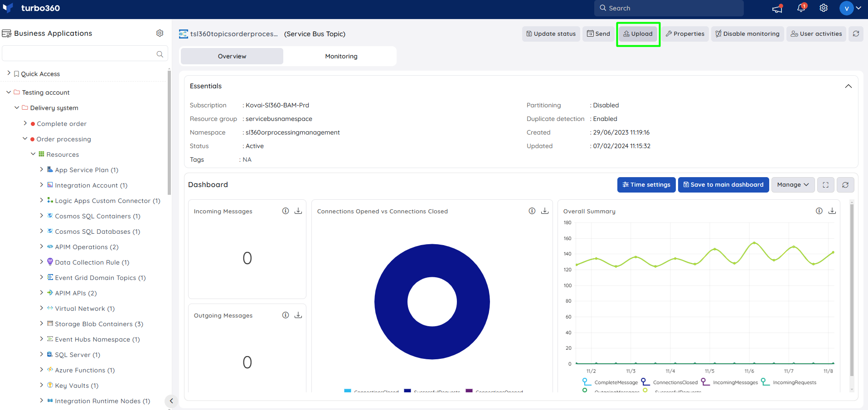Toggle IncomingRequests legend series
This screenshot has height=410, width=868.
pyautogui.click(x=789, y=382)
